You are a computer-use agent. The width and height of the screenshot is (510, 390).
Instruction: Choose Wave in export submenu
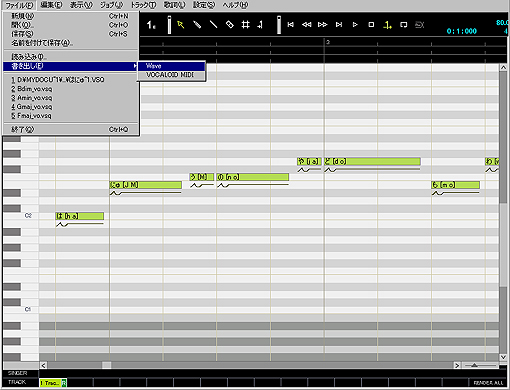tap(171, 66)
